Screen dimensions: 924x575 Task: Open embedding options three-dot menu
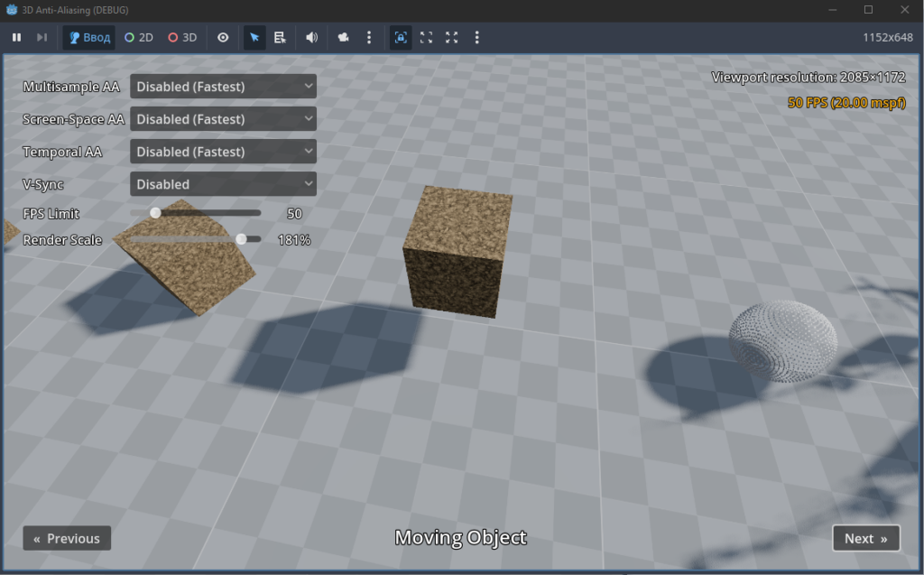tap(476, 38)
